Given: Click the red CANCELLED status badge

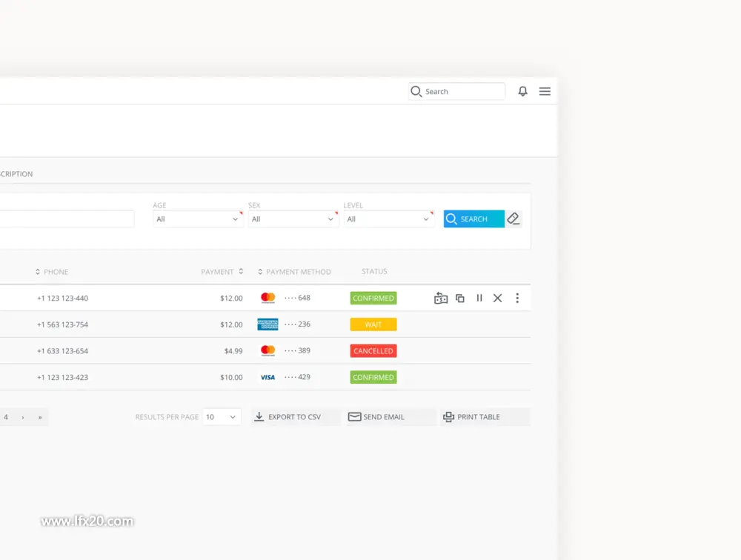Looking at the screenshot, I should (x=373, y=351).
